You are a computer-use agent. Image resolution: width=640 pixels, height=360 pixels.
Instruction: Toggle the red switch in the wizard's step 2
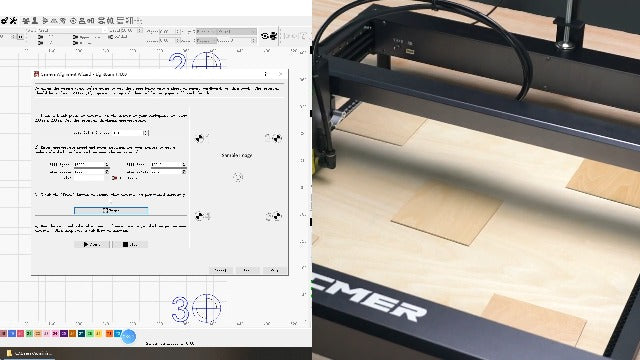click(x=115, y=178)
